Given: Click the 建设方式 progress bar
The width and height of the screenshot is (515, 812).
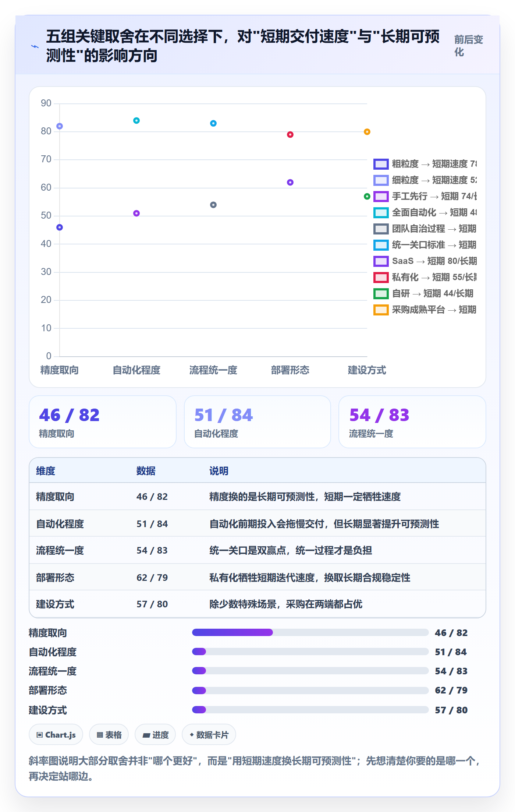Looking at the screenshot, I should coord(310,709).
